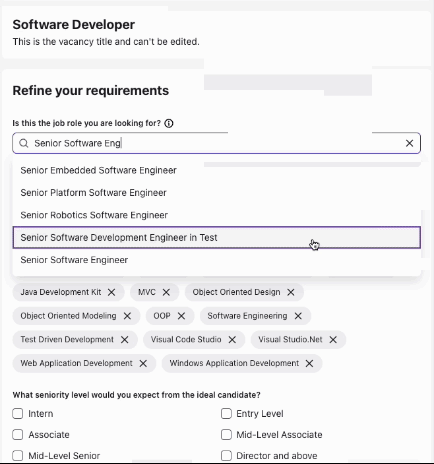This screenshot has width=434, height=464.
Task: Remove the Visual Code Studio tag
Action: tap(232, 340)
